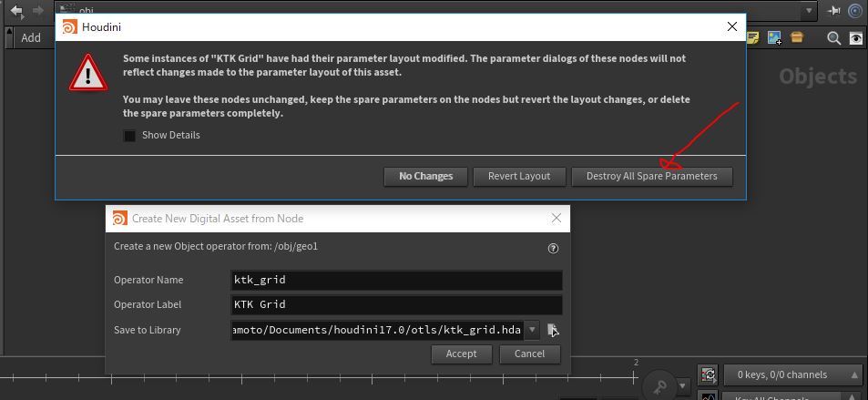This screenshot has height=400, width=868.
Task: Add a sticky note with yellow note icon
Action: pos(753,37)
